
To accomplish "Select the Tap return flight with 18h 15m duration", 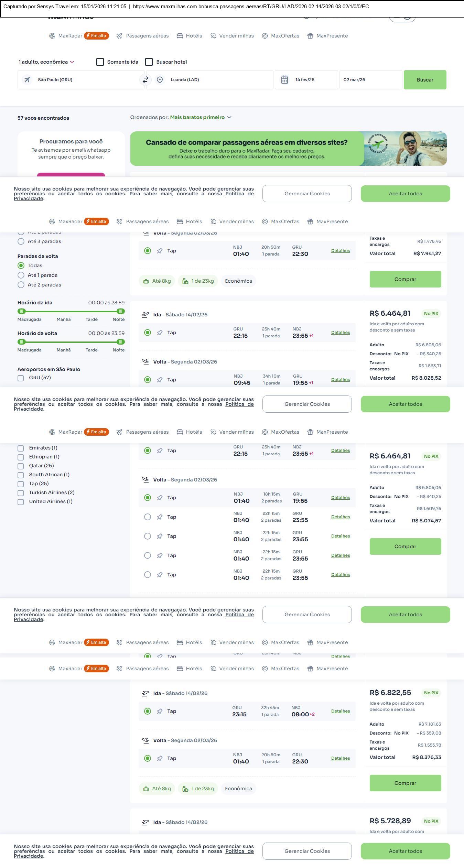I will point(148,498).
